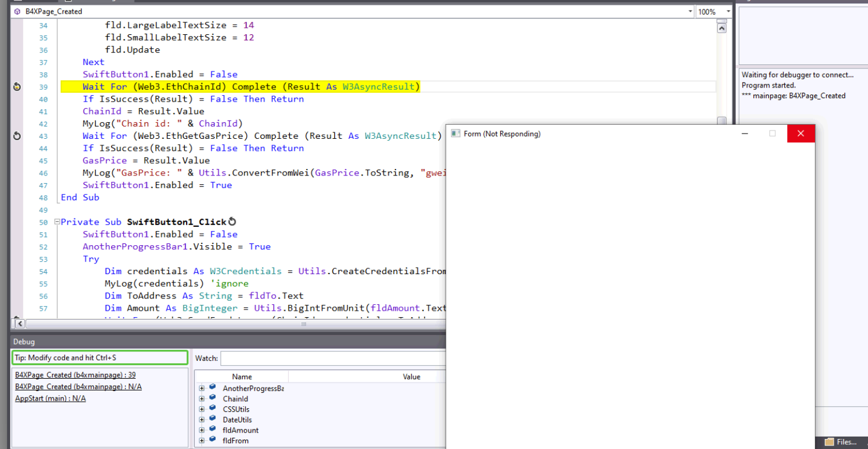
Task: Click the icon after SwiftButton1_Click
Action: click(x=232, y=222)
